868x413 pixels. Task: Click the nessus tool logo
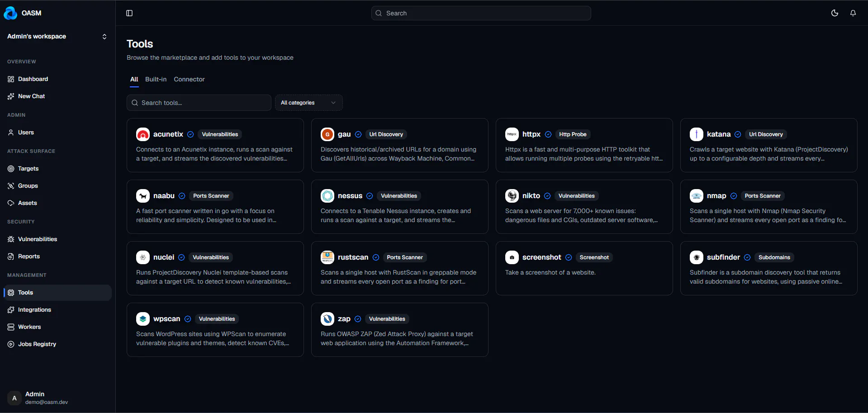(x=327, y=196)
